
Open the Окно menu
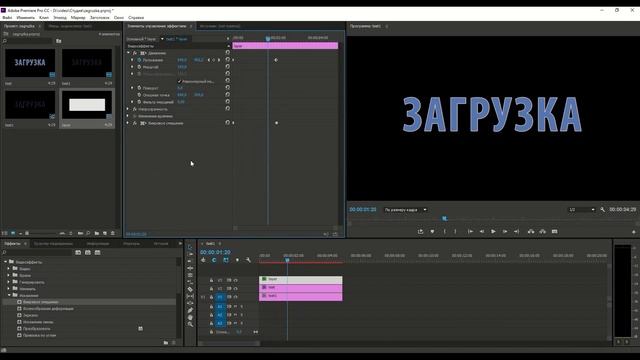coord(119,18)
